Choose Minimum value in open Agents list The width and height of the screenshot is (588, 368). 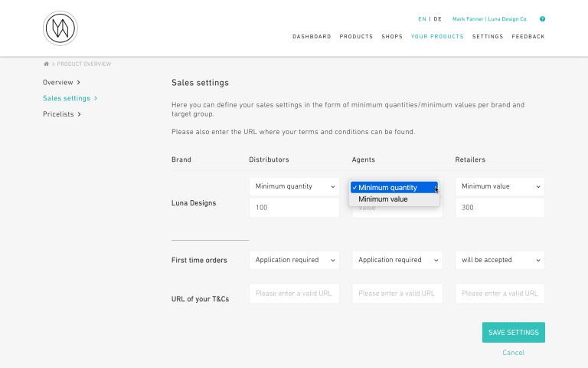tap(394, 199)
